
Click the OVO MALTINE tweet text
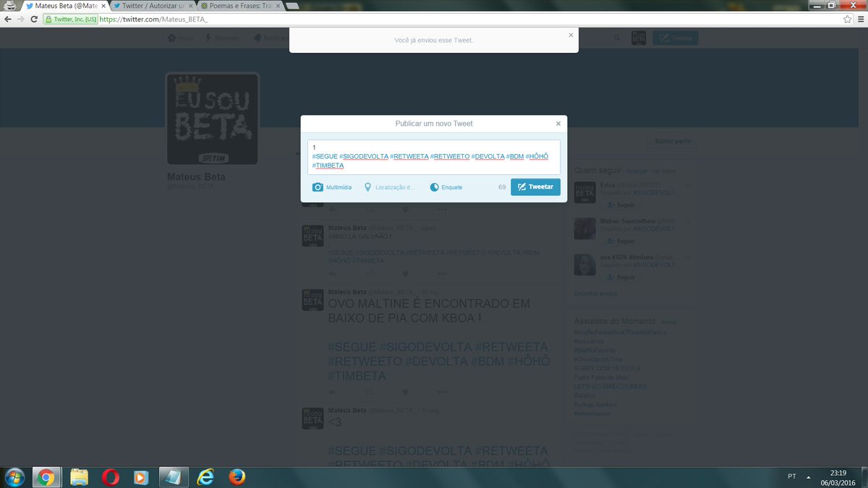click(429, 311)
